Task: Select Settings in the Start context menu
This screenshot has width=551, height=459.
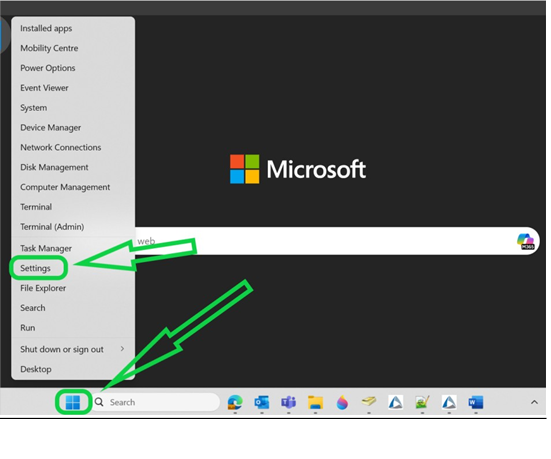Action: point(73,268)
